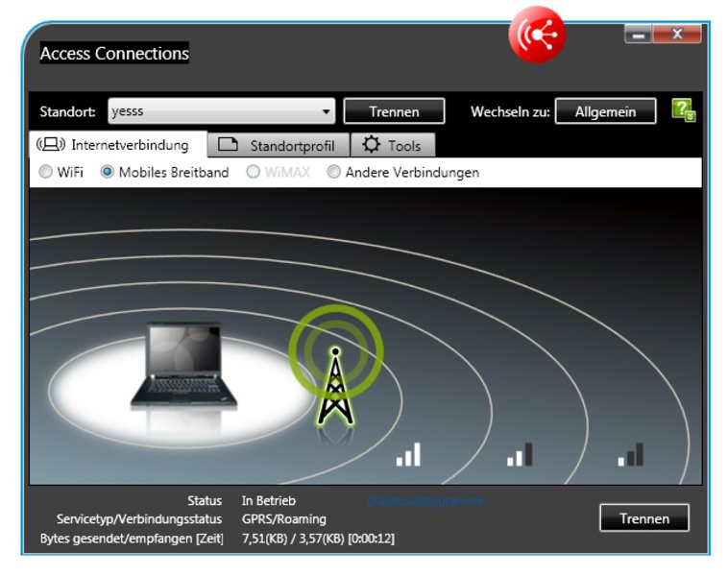The width and height of the screenshot is (728, 576).
Task: Click the Wechseln zu label
Action: [510, 111]
